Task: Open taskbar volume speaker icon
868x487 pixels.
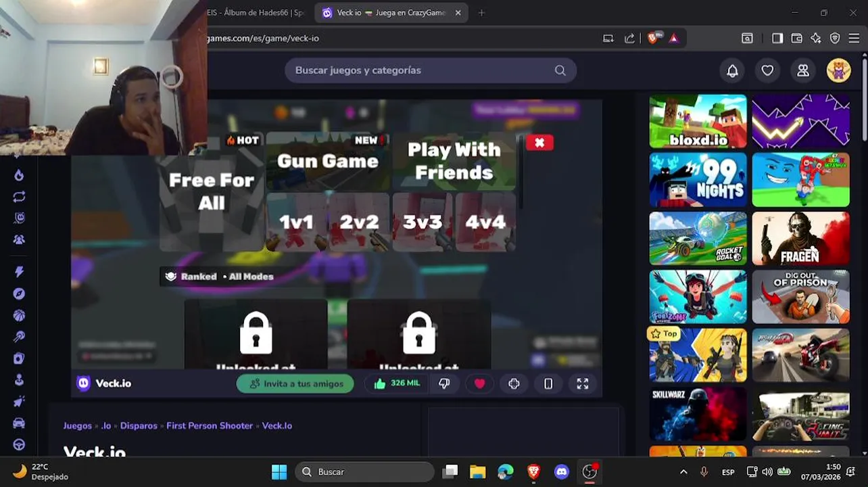Action: click(x=767, y=472)
